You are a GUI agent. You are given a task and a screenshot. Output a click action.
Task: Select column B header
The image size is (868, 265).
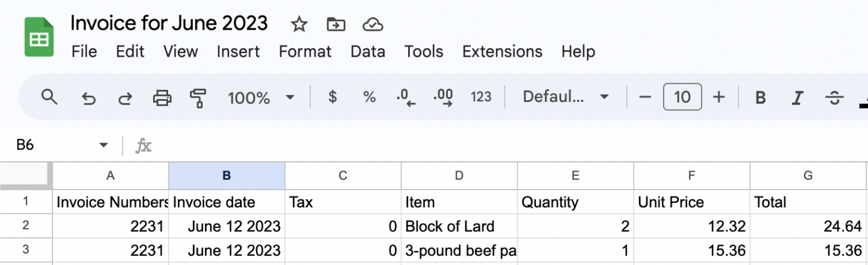[227, 176]
